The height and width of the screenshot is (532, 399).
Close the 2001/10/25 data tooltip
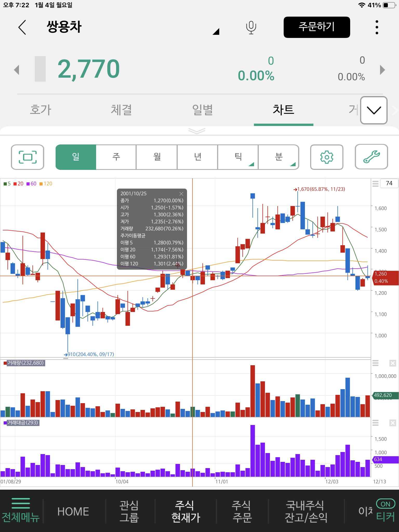[x=181, y=194]
